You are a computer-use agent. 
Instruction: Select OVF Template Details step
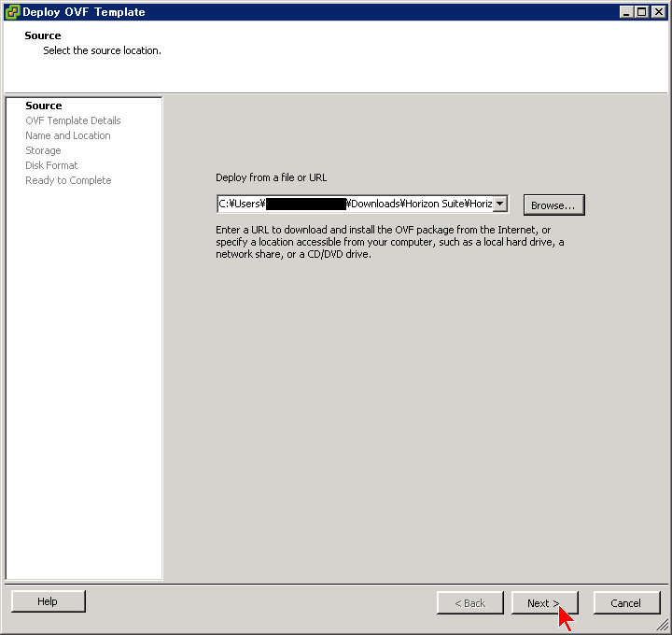73,120
